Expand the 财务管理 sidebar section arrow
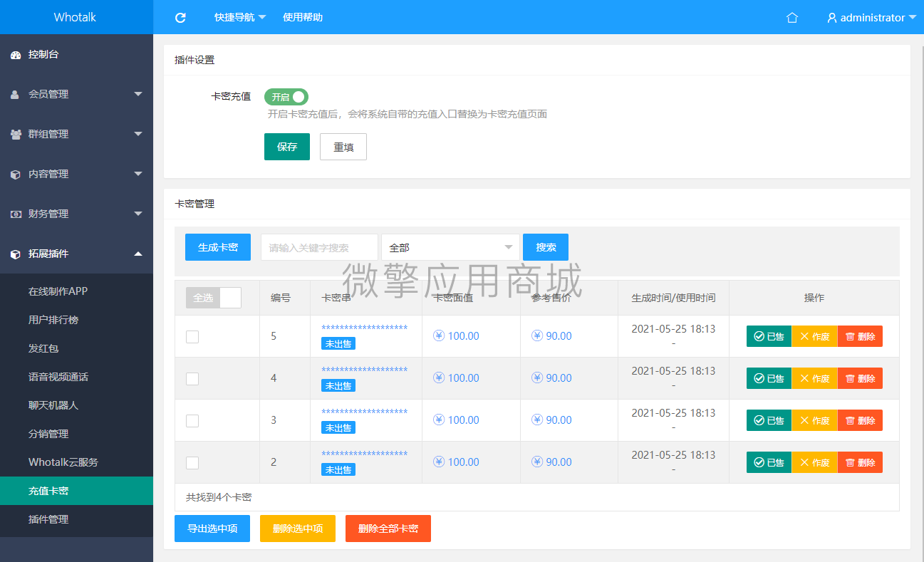Screen dimensions: 924x562 138,214
